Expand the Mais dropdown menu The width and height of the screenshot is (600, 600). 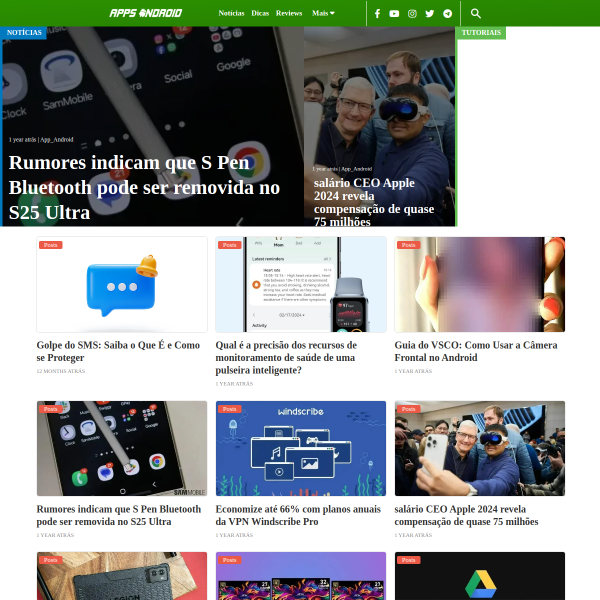pos(323,13)
